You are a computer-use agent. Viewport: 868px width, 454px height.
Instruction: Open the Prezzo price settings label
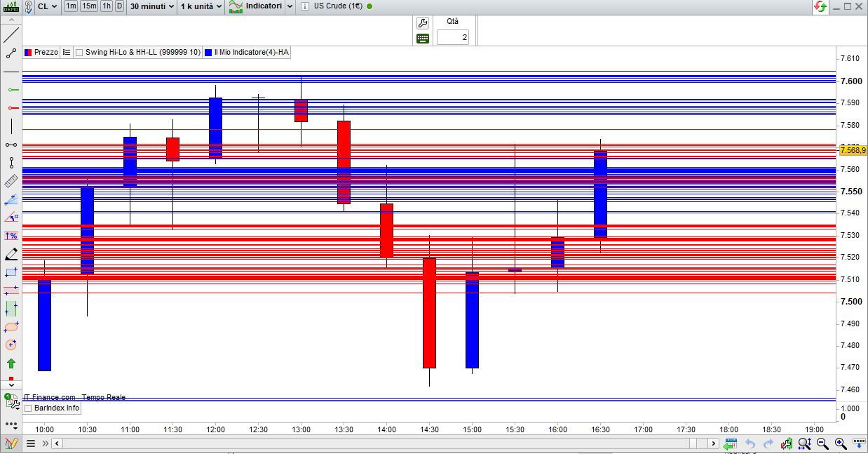(x=46, y=52)
